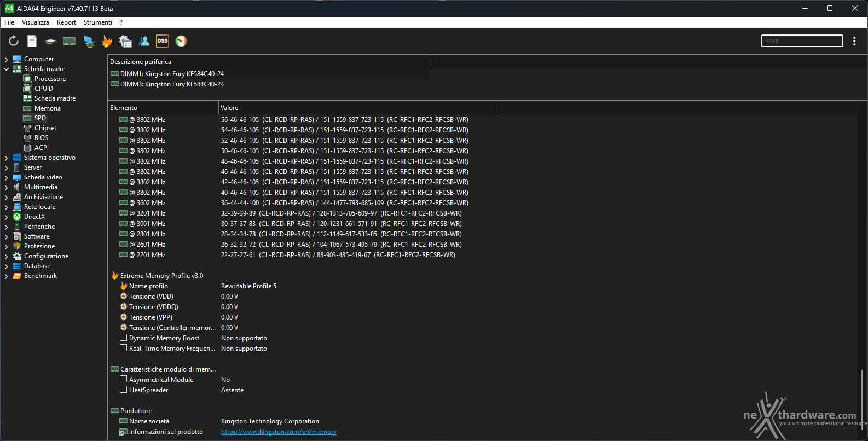Click the Database tree icon
Image resolution: width=868 pixels, height=441 pixels.
coord(17,266)
